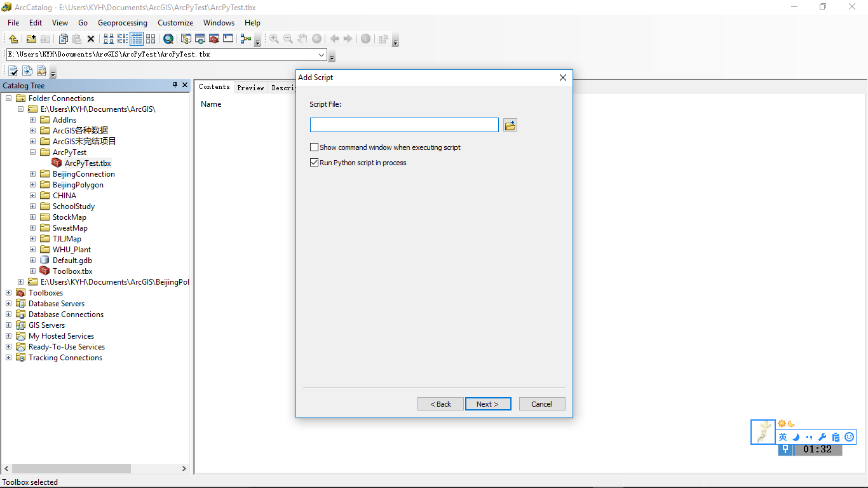
Task: Switch contents view to Details
Action: (x=137, y=39)
